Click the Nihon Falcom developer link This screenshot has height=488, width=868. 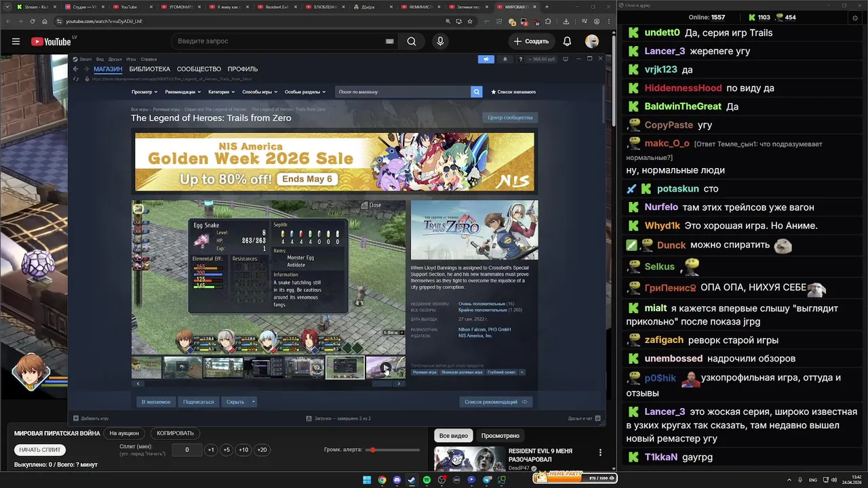pos(473,329)
